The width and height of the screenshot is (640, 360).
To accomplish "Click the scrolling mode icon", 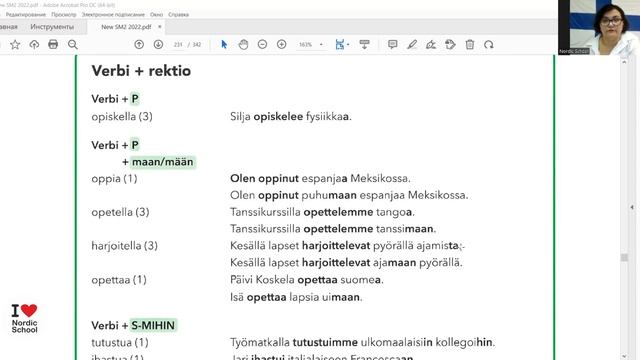I will click(x=364, y=44).
